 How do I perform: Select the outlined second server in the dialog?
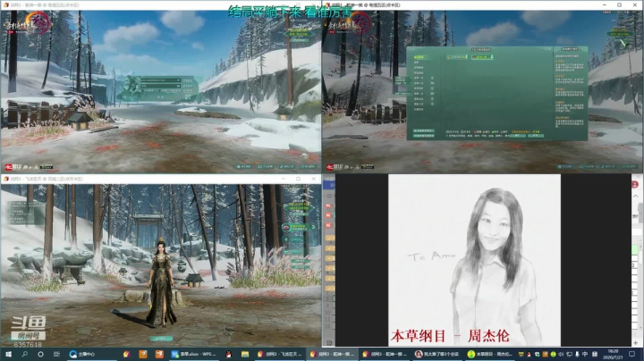[x=482, y=57]
